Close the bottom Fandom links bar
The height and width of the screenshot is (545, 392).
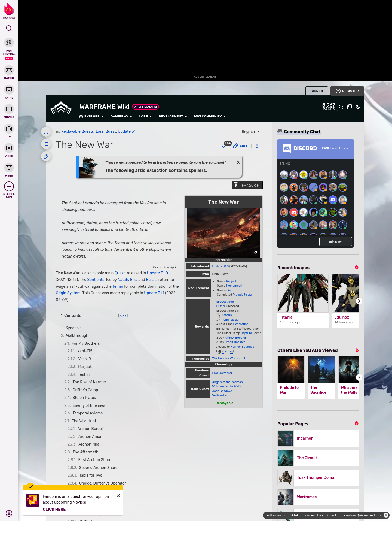386,515
